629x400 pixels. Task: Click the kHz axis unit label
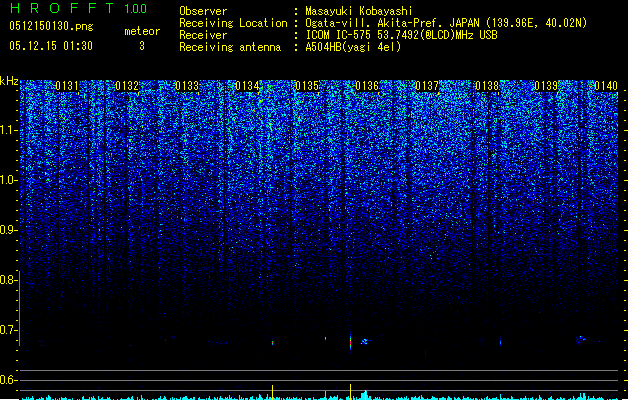[9, 81]
